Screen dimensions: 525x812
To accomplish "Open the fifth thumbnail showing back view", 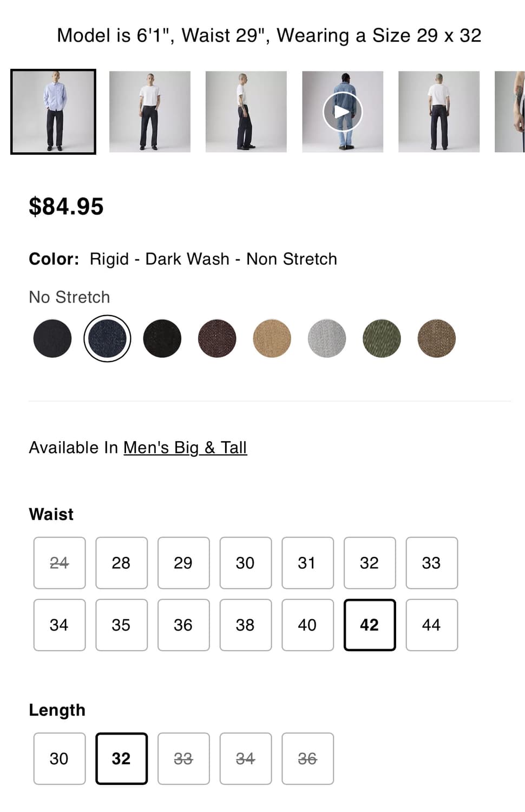I will [x=438, y=112].
